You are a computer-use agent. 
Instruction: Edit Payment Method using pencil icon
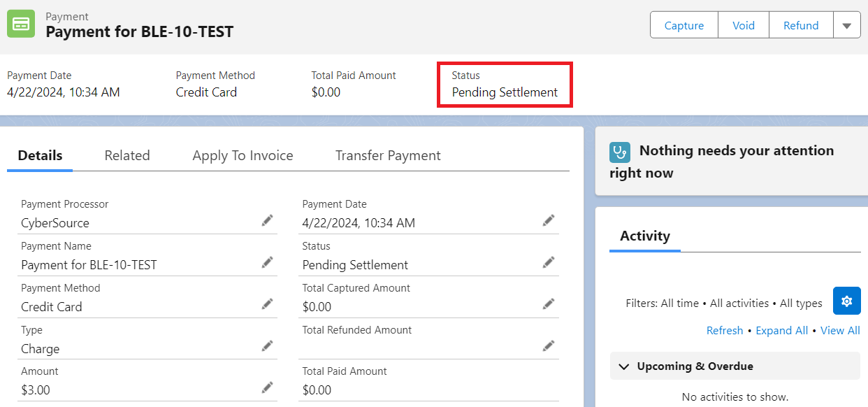(x=267, y=304)
